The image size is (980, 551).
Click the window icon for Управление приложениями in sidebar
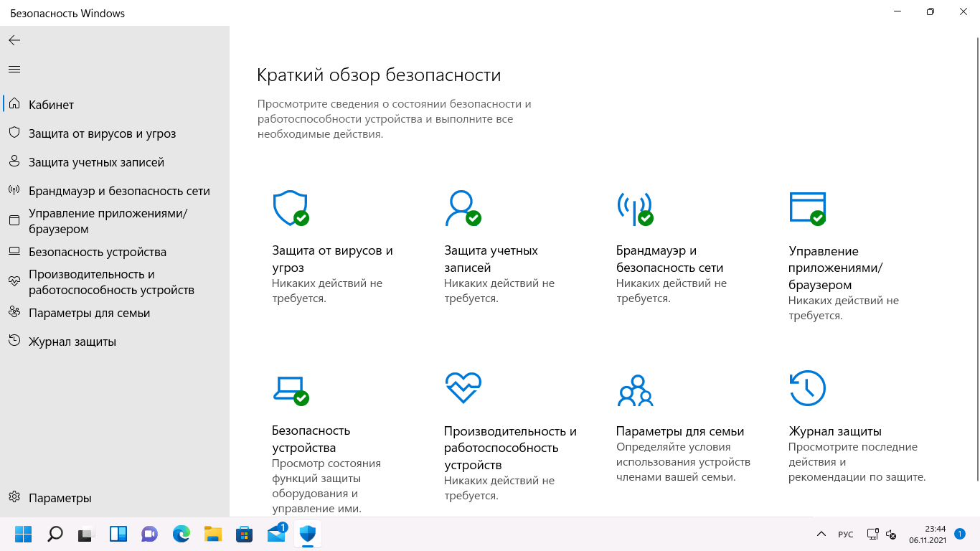pyautogui.click(x=14, y=220)
